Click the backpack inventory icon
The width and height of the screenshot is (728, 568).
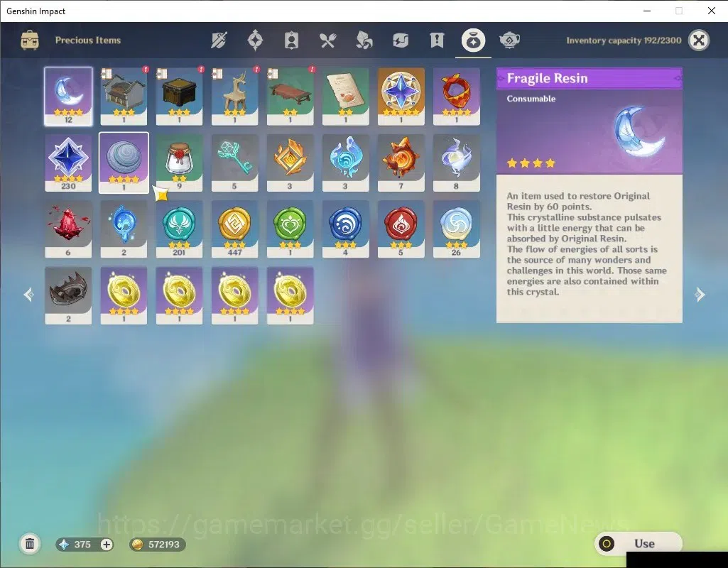pos(30,40)
